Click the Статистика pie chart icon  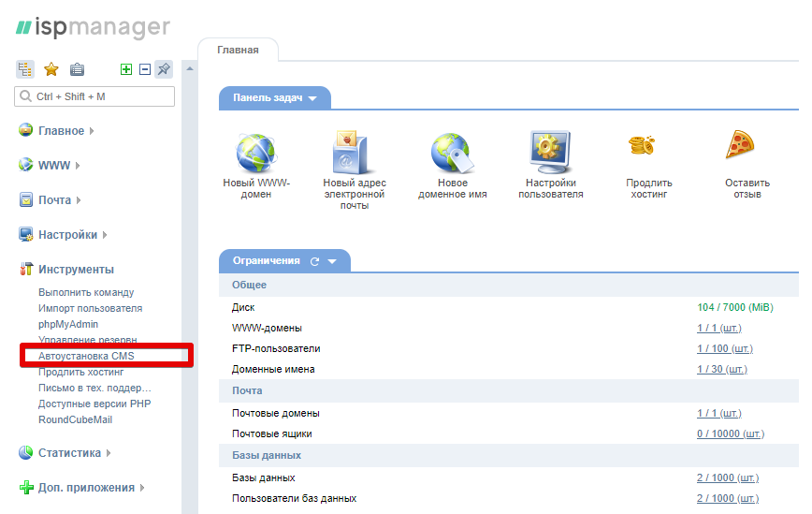coord(25,452)
